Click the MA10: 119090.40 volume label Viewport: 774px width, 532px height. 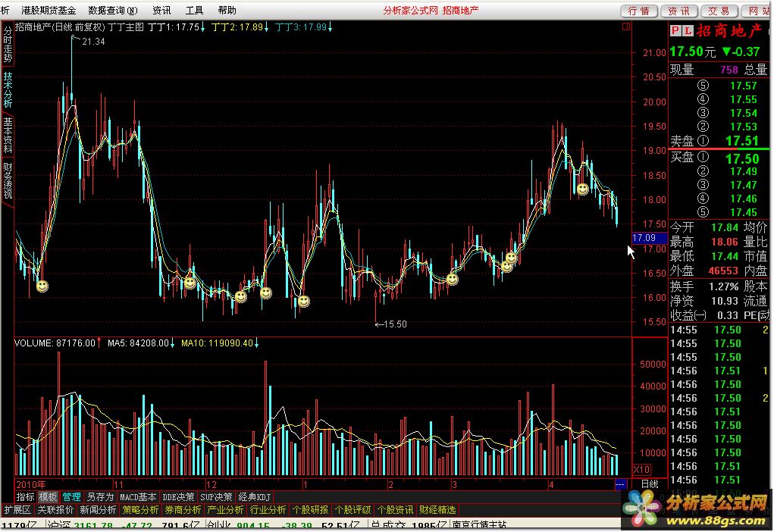point(220,343)
